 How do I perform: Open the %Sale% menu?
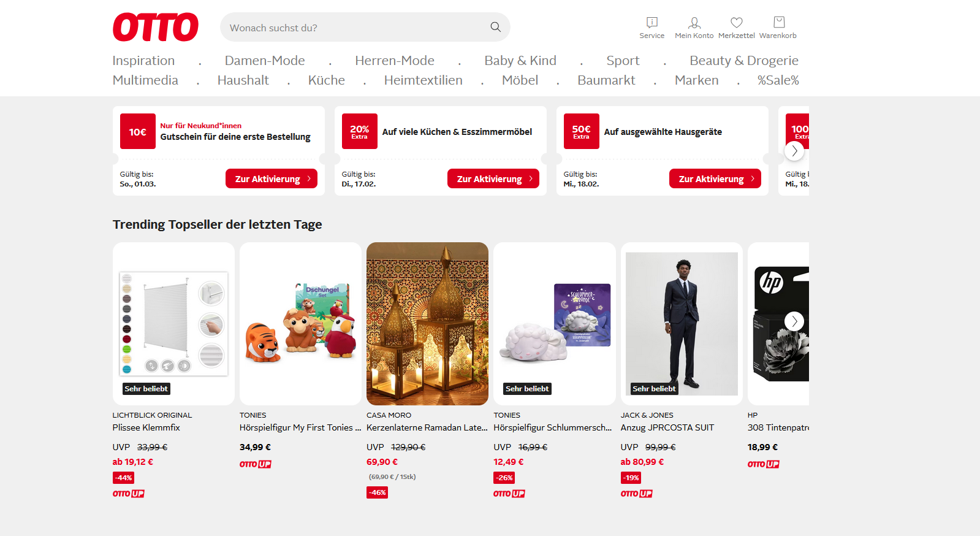coord(778,80)
